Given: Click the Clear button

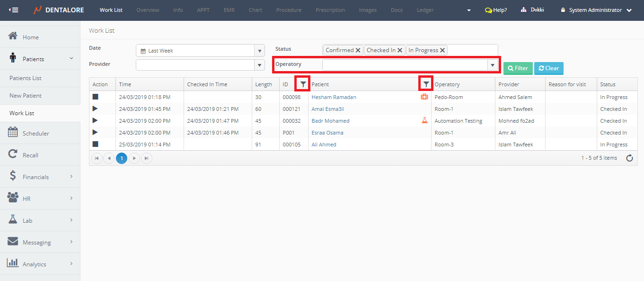Looking at the screenshot, I should point(548,68).
